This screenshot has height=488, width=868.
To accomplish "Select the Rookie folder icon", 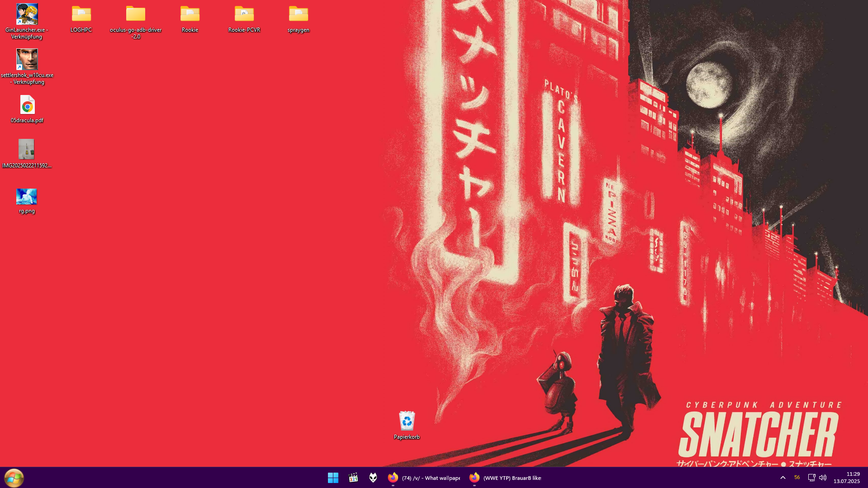I will [190, 14].
